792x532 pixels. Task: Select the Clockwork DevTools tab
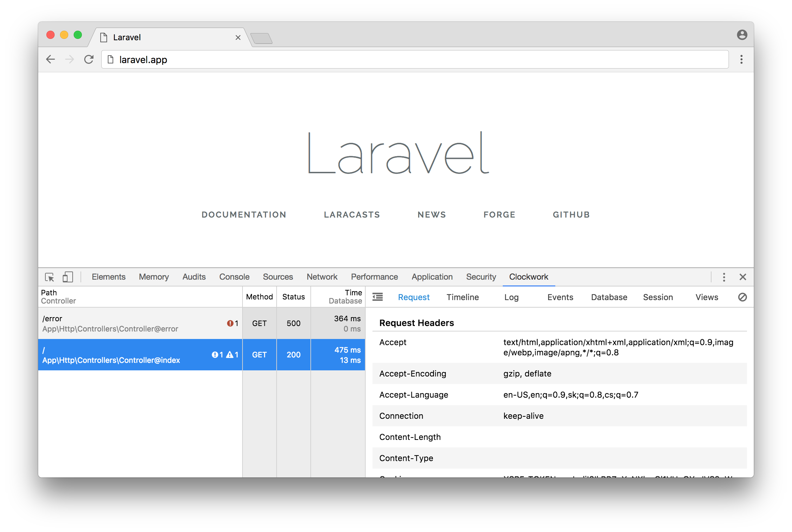(529, 277)
